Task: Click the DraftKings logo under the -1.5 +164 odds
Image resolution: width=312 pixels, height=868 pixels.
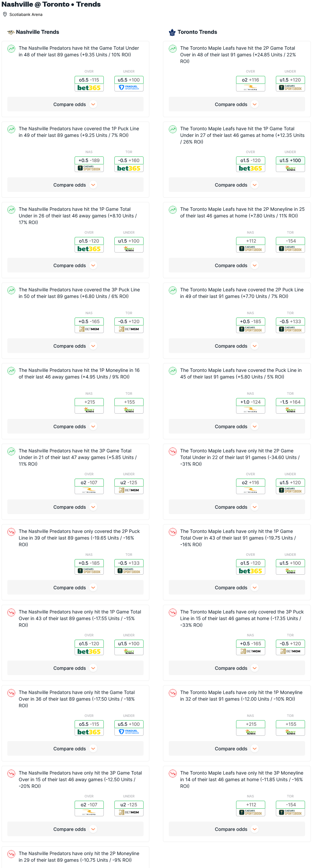Action: (x=290, y=410)
